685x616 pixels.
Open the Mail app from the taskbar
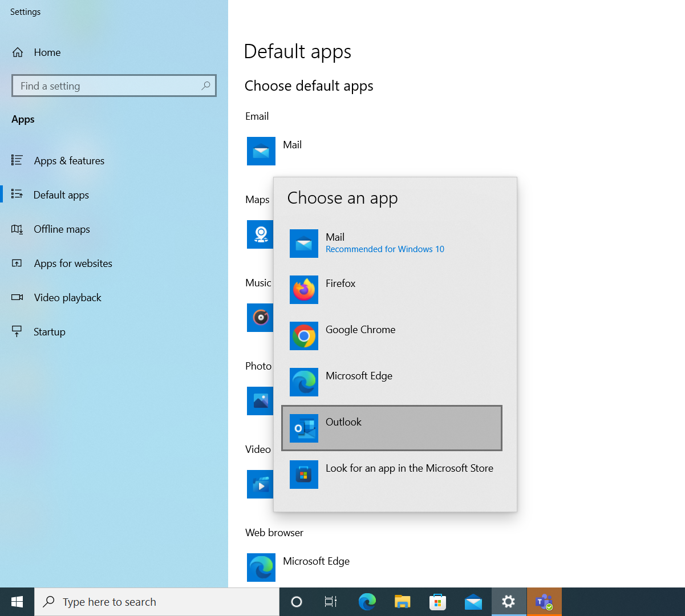[x=473, y=602]
